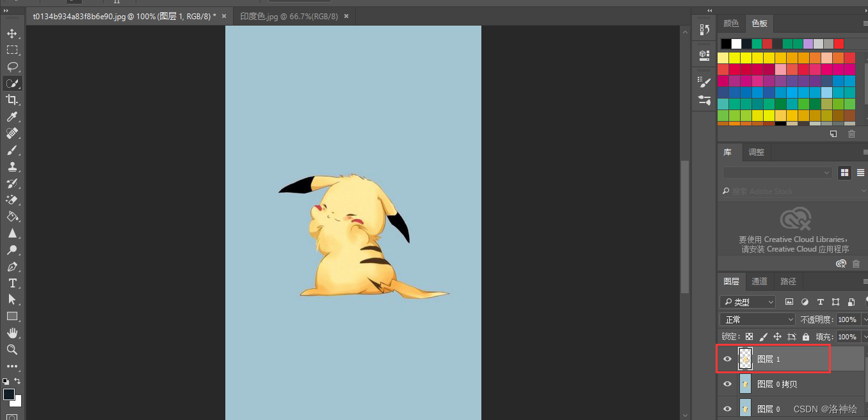
Task: Select the Eraser tool
Action: click(12, 200)
